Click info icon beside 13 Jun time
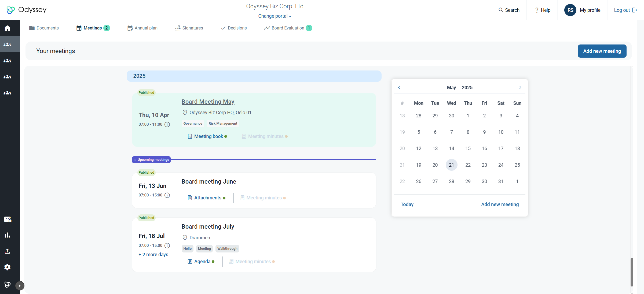644x294 pixels. click(x=167, y=195)
